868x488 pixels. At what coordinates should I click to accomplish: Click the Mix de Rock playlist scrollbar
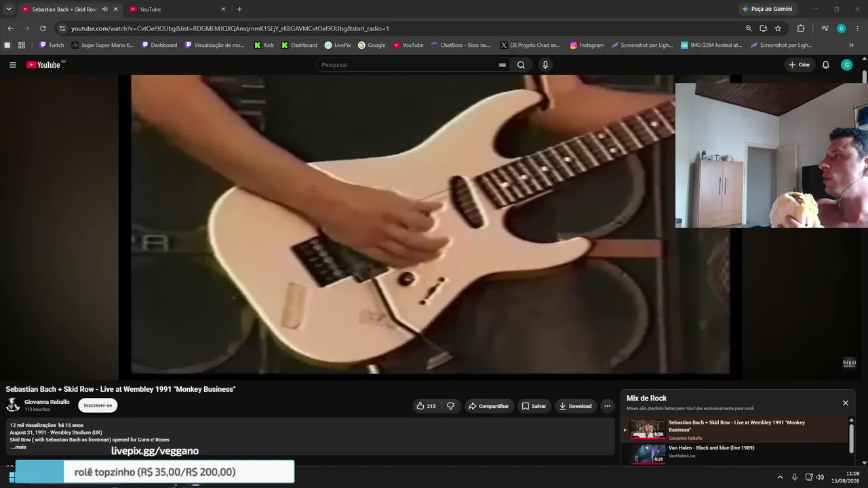pos(851,437)
